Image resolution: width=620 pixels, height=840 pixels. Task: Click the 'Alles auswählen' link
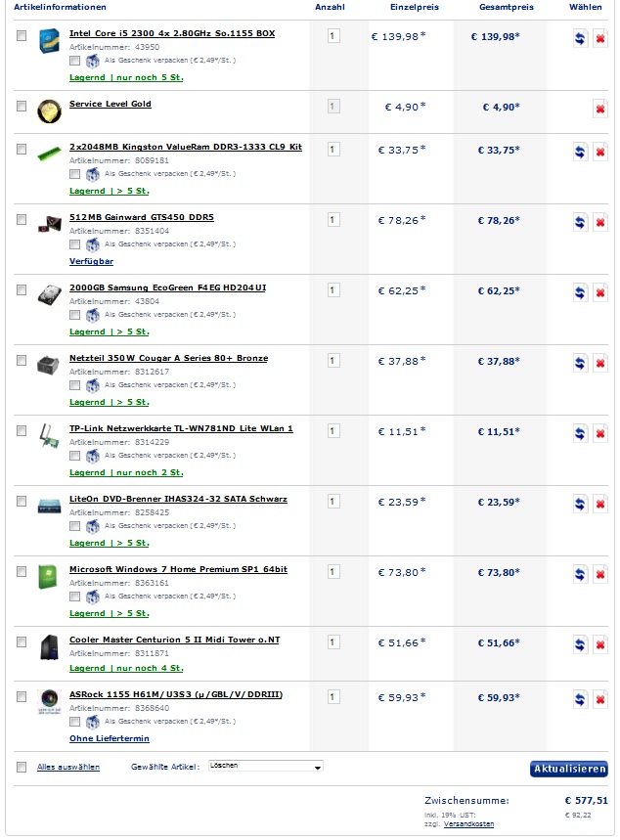pyautogui.click(x=68, y=768)
